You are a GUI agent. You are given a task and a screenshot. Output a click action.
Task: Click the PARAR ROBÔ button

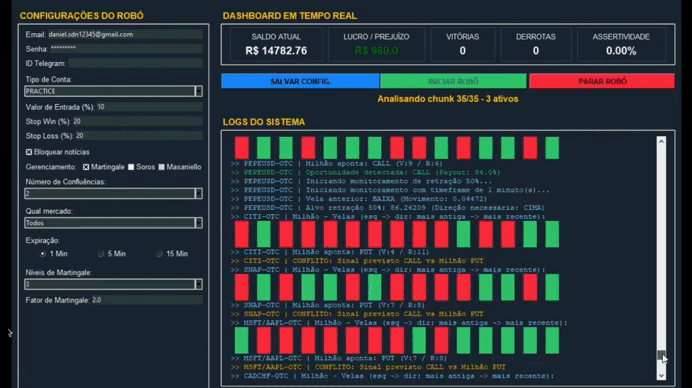(x=602, y=81)
